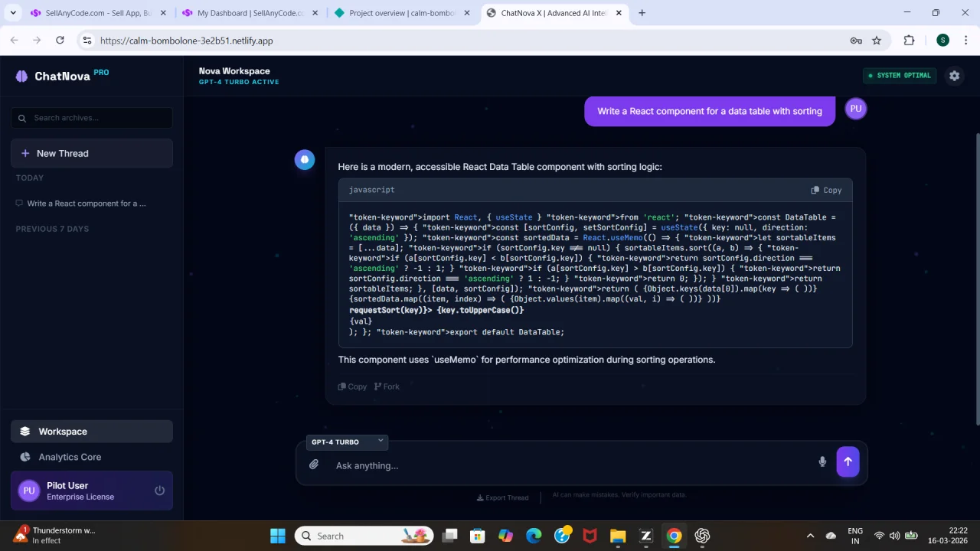Screen dimensions: 980x551
Task: Open a new browser tab
Action: click(x=642, y=13)
